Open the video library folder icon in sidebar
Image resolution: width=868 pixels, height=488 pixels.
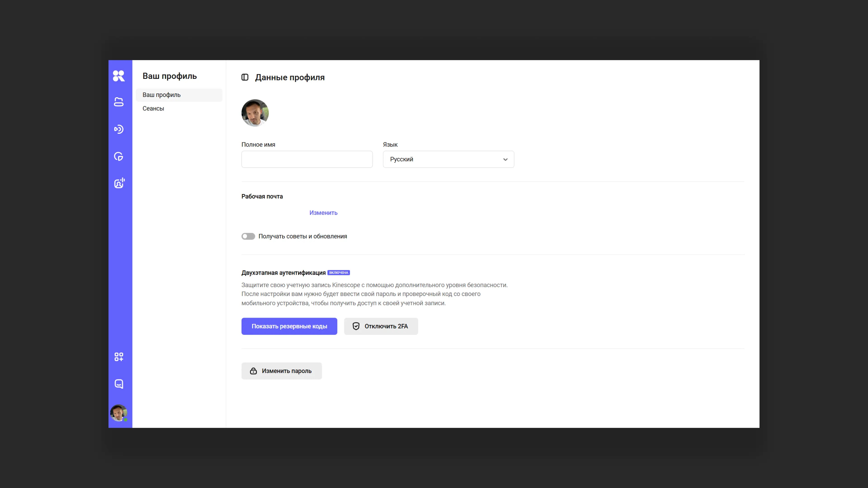click(x=119, y=102)
